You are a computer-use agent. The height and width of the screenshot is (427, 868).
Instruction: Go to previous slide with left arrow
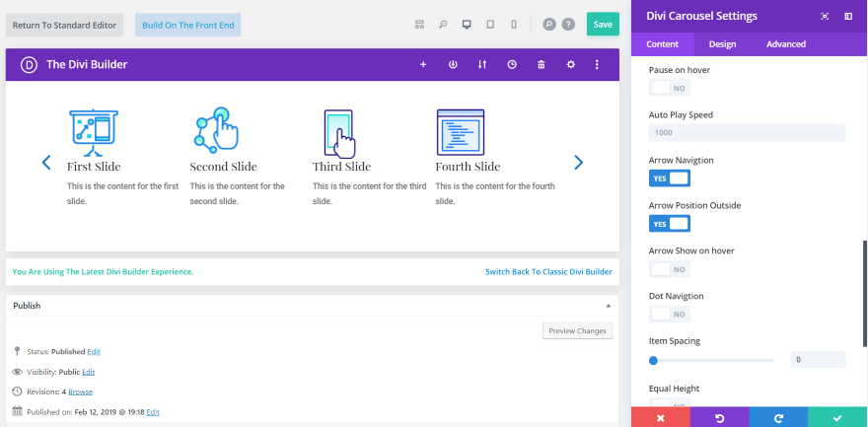(46, 162)
